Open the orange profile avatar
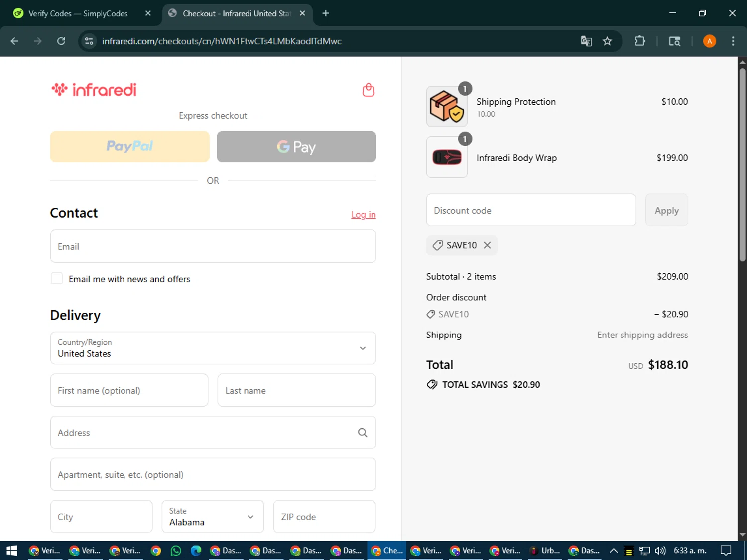The width and height of the screenshot is (747, 560). [x=710, y=41]
